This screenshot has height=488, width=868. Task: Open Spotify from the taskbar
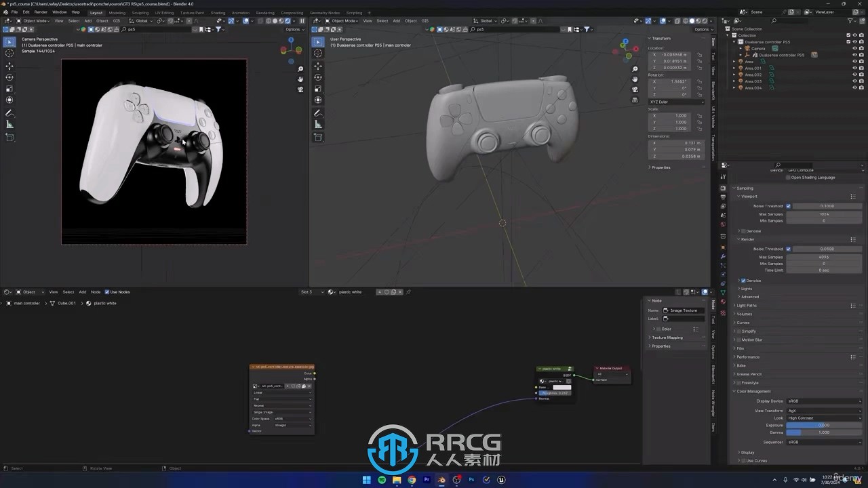pos(382,480)
